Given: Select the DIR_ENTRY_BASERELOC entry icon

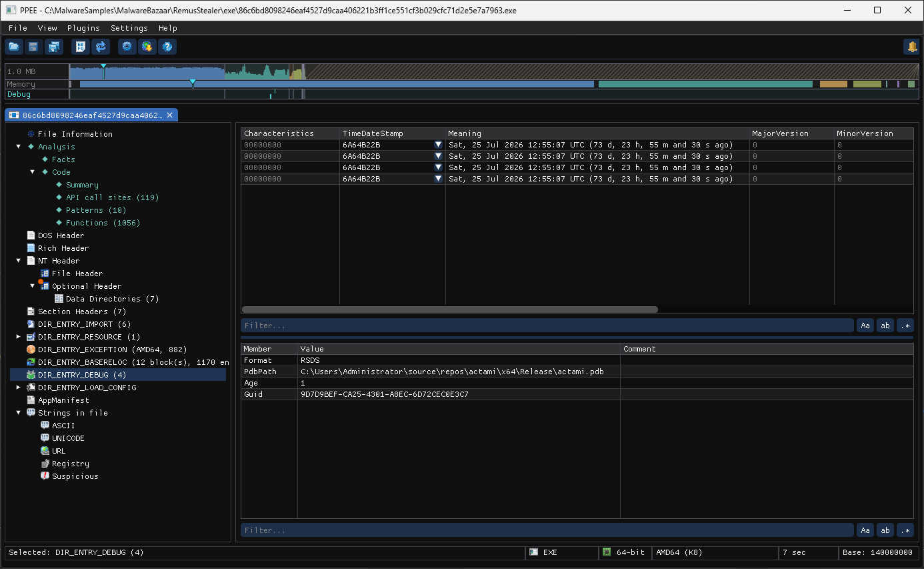Looking at the screenshot, I should click(x=31, y=362).
